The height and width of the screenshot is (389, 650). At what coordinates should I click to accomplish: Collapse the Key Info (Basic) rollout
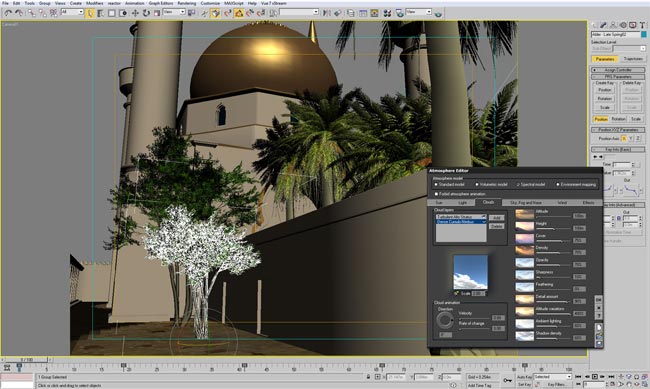618,149
